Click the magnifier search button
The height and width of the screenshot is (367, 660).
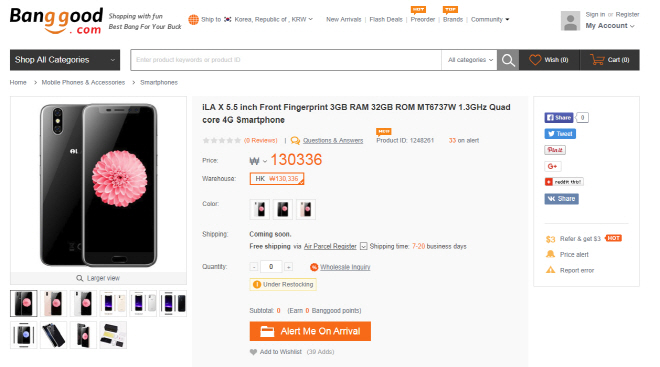tap(508, 60)
